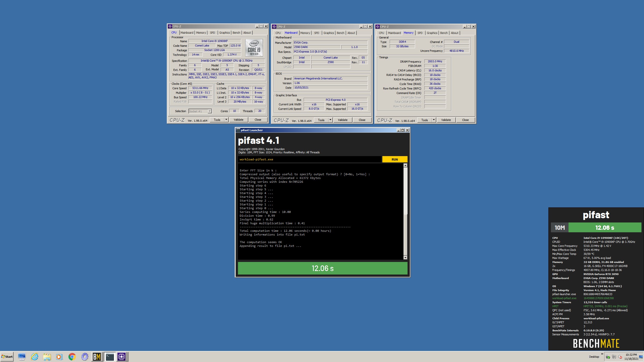Launch Google Chrome from the taskbar
Image resolution: width=644 pixels, height=362 pixels.
72,357
